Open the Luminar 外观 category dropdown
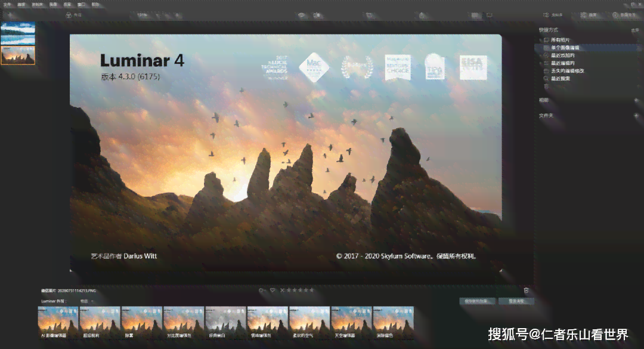 click(x=86, y=301)
